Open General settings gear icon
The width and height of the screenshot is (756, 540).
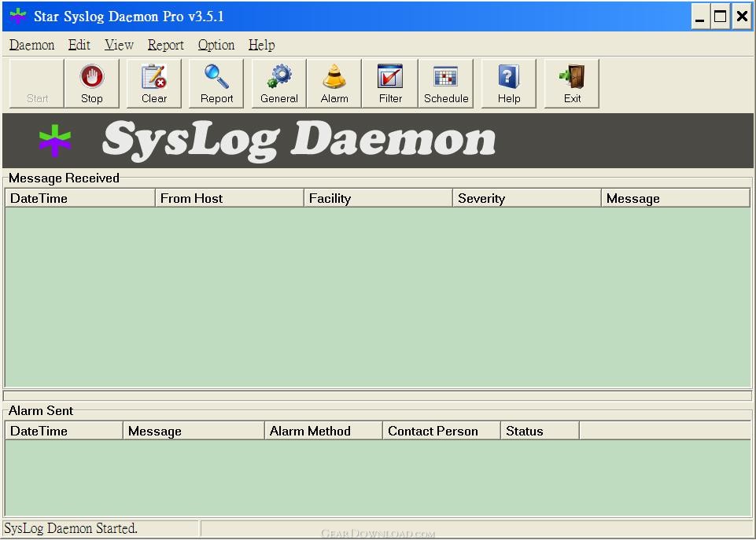point(278,83)
